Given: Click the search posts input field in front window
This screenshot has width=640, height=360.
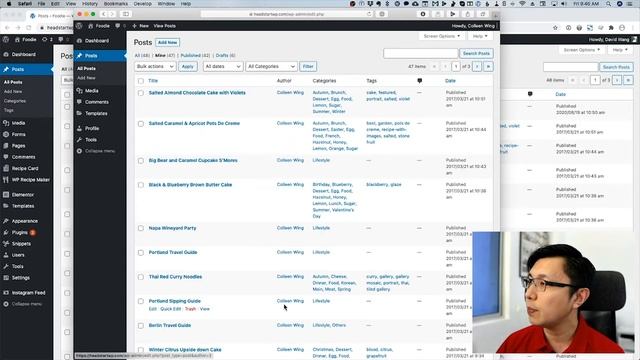Looking at the screenshot, I should [x=420, y=53].
